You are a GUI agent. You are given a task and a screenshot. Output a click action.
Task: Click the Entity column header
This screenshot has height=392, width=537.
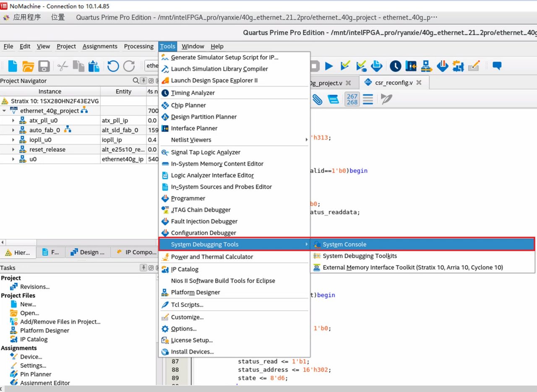pyautogui.click(x=123, y=91)
